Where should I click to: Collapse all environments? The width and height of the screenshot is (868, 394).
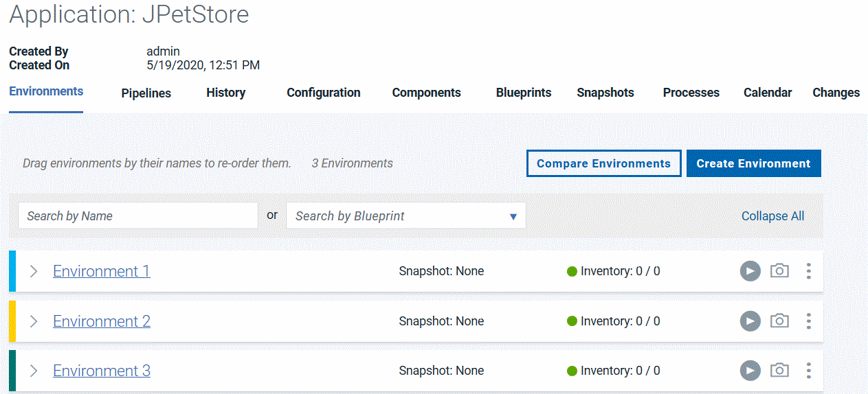click(772, 216)
